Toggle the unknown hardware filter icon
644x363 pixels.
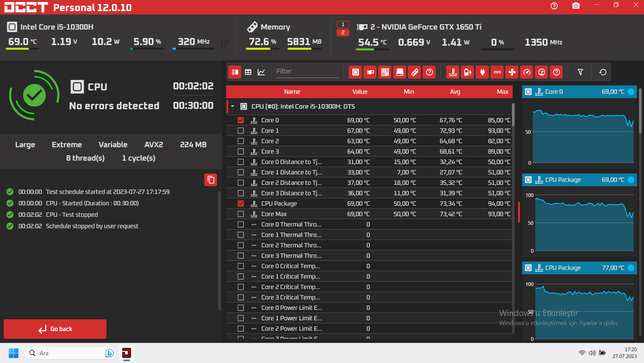(x=429, y=72)
